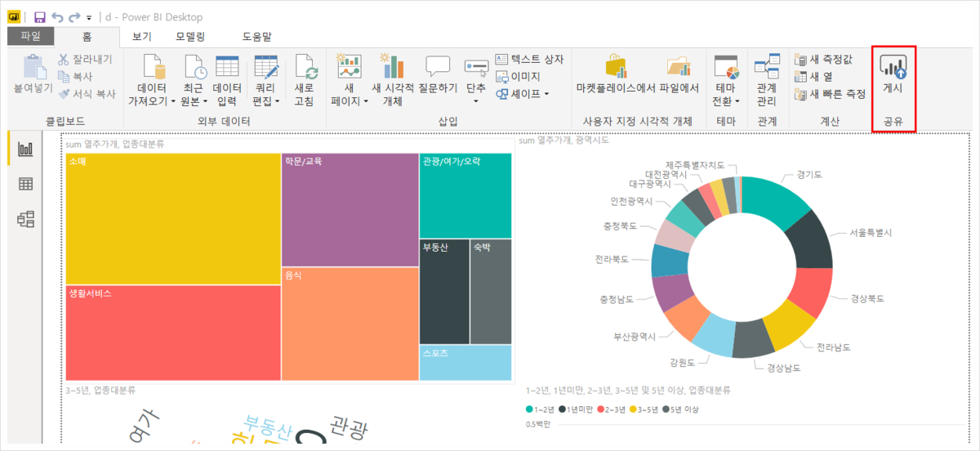This screenshot has height=451, width=980.
Task: Switch to the 보기 ribbon tab
Action: pos(142,37)
